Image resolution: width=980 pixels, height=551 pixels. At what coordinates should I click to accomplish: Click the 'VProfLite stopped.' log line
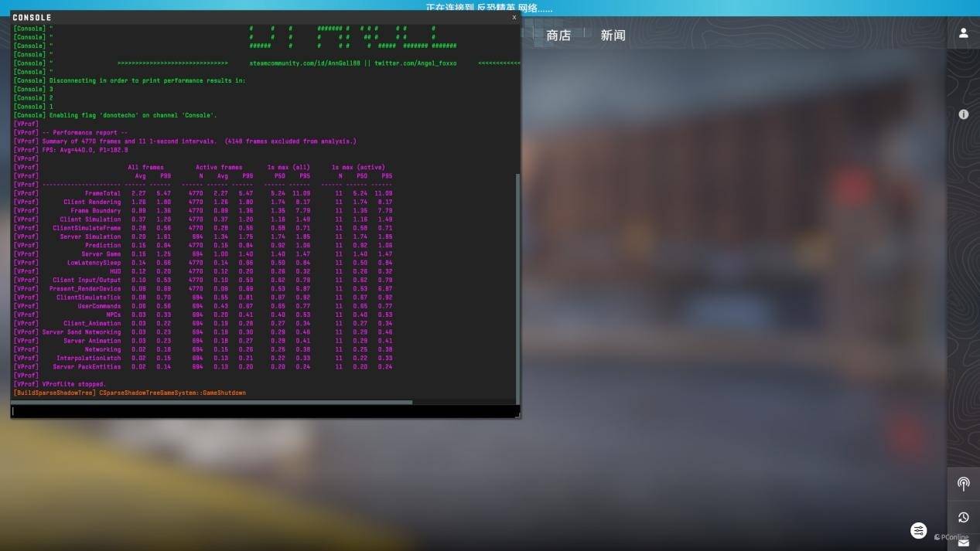point(74,384)
